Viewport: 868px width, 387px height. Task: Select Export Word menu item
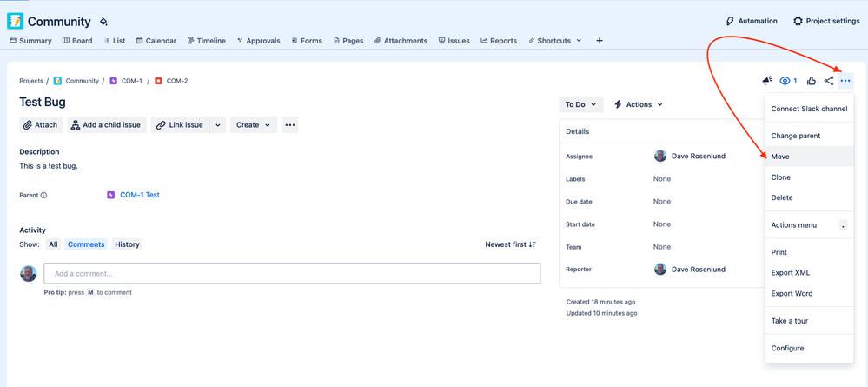pos(809,293)
